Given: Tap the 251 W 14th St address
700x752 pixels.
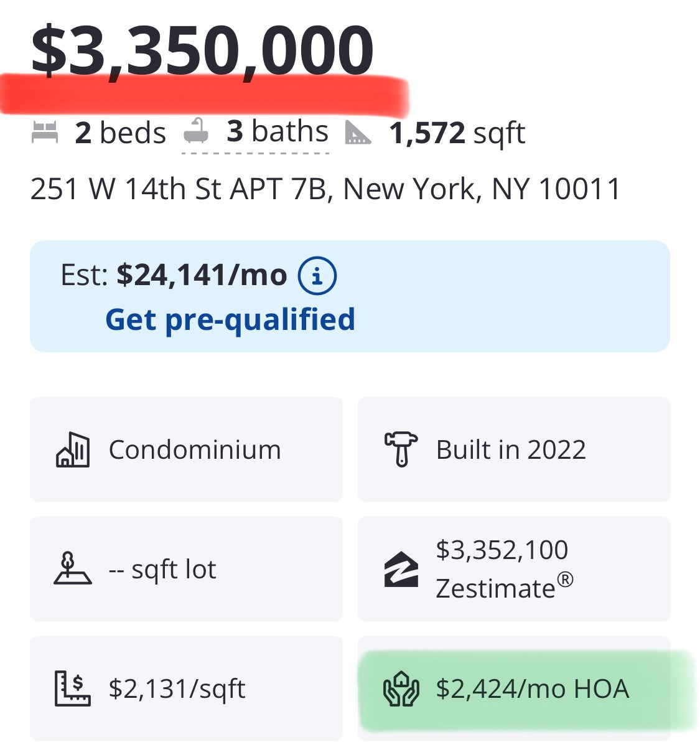Looking at the screenshot, I should click(x=325, y=189).
